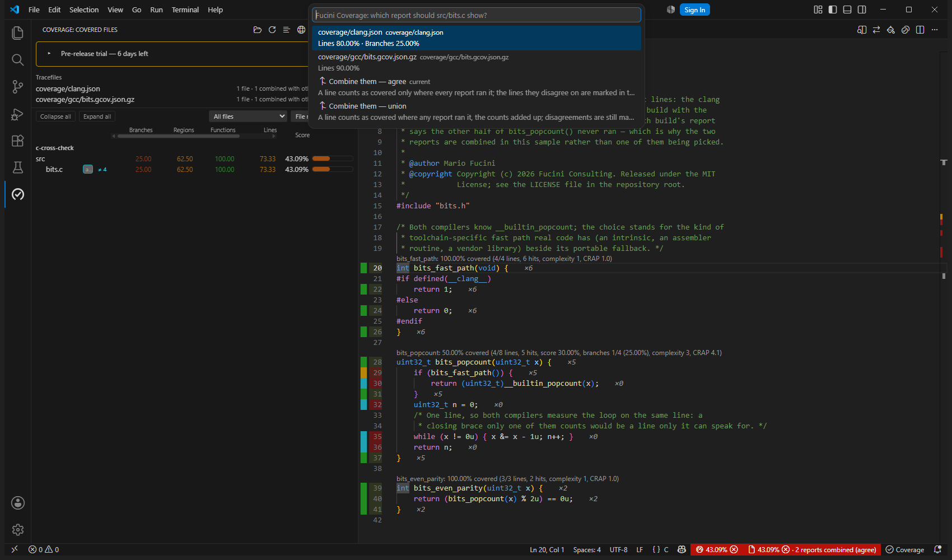This screenshot has height=560, width=952.
Task: Choose the Combine them — union option
Action: click(x=477, y=111)
